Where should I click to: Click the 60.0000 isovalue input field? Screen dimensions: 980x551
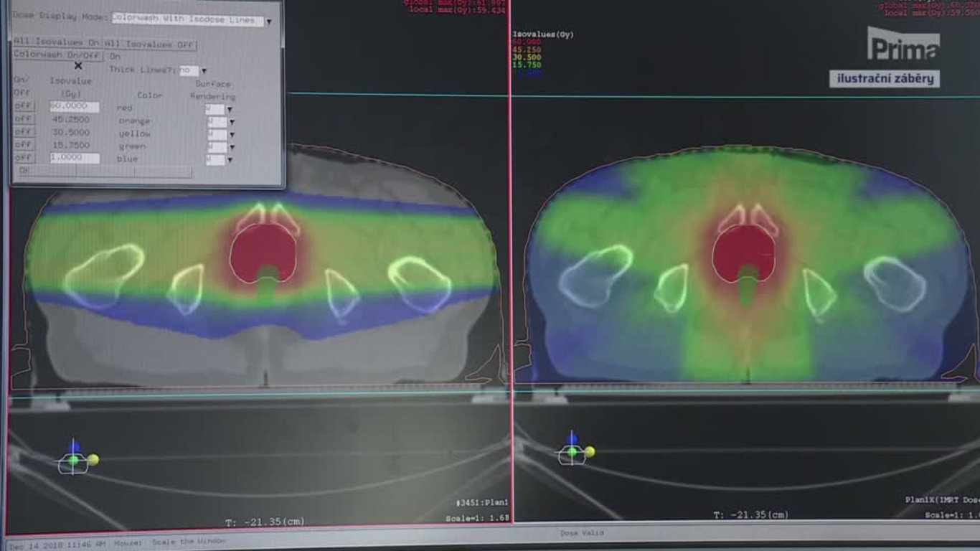click(74, 107)
